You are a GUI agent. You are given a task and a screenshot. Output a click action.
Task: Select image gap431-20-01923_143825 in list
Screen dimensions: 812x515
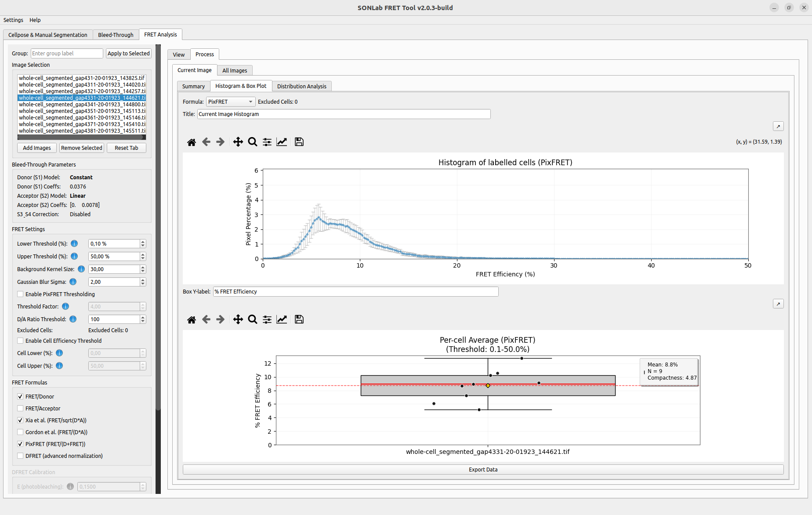pyautogui.click(x=82, y=78)
